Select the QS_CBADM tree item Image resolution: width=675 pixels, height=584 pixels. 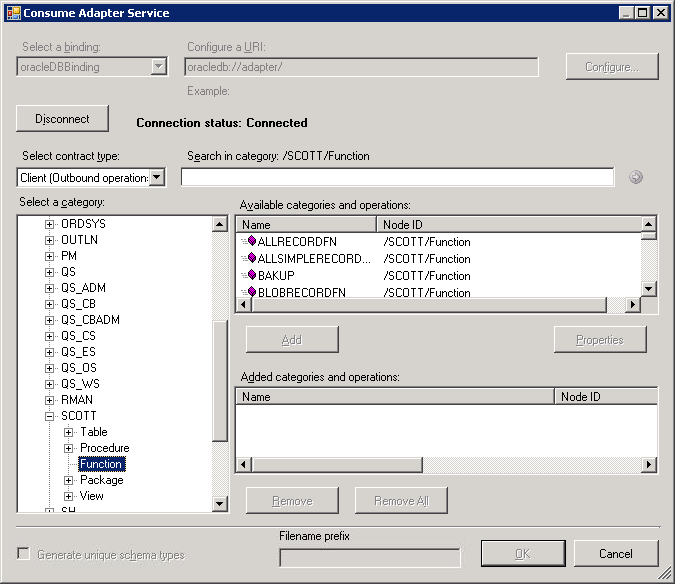click(90, 320)
